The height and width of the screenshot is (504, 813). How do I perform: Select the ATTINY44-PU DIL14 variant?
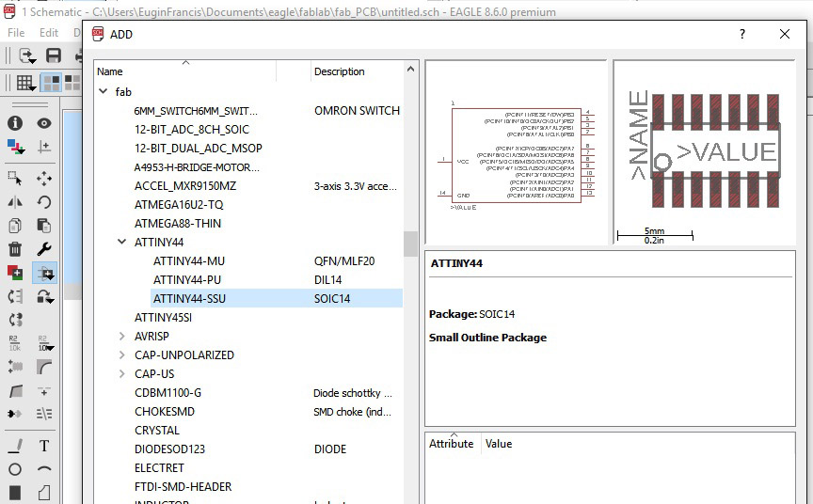point(277,279)
